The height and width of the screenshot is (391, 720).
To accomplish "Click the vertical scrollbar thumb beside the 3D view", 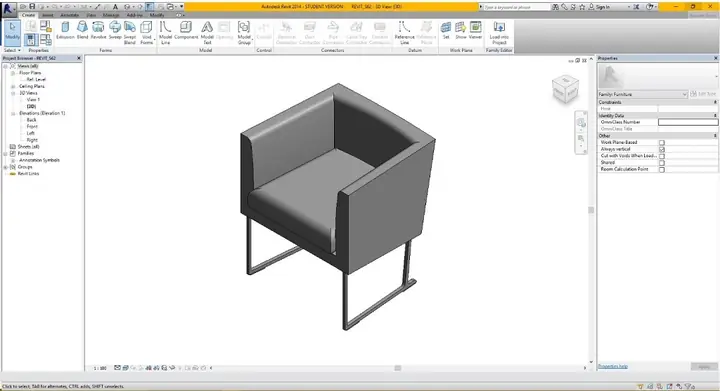I will coord(591,210).
